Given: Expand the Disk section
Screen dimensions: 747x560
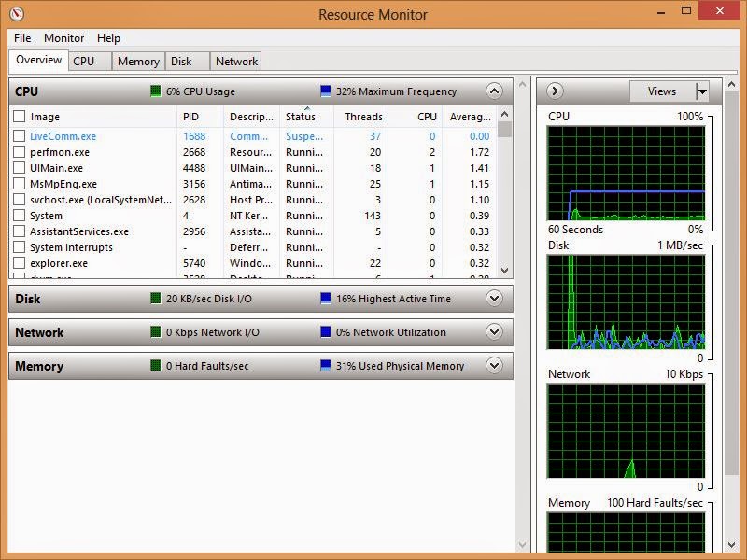Looking at the screenshot, I should (x=495, y=299).
